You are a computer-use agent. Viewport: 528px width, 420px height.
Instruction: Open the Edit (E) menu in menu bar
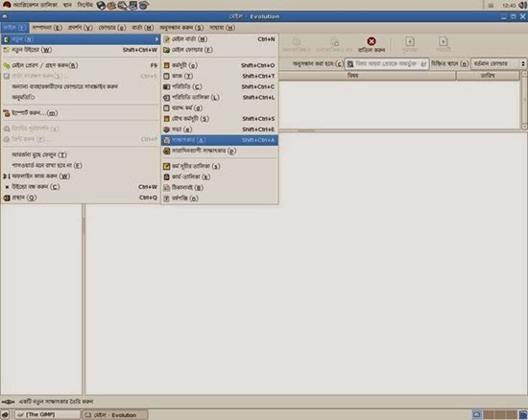(47, 28)
